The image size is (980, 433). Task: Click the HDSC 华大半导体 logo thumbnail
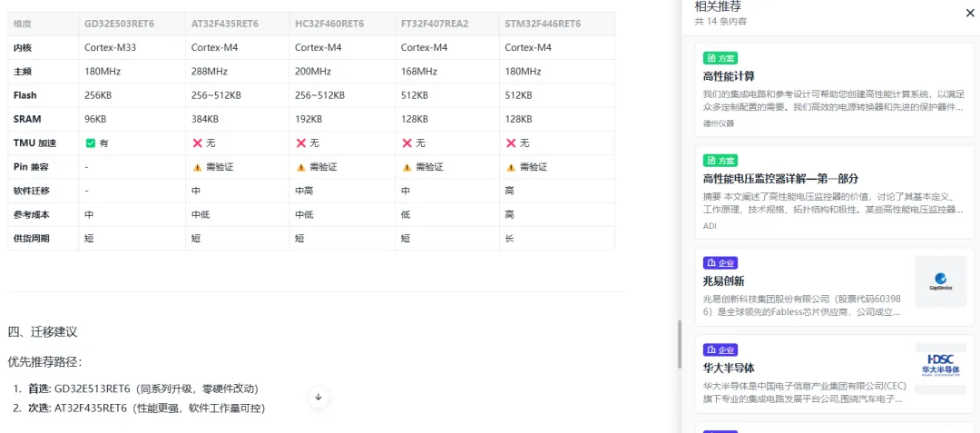point(940,368)
